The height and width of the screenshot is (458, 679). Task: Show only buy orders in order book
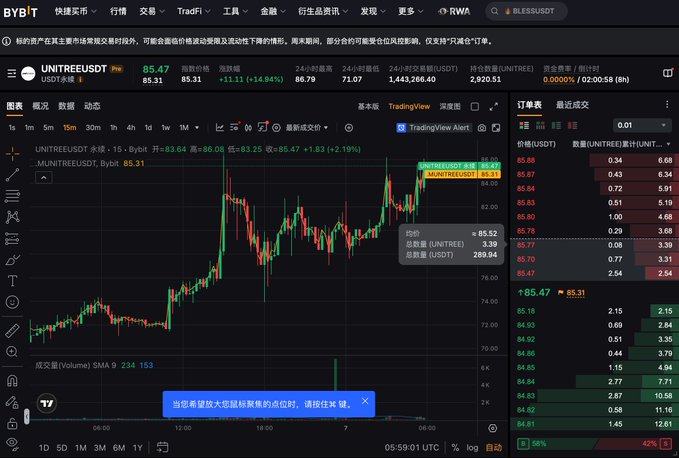[x=556, y=126]
